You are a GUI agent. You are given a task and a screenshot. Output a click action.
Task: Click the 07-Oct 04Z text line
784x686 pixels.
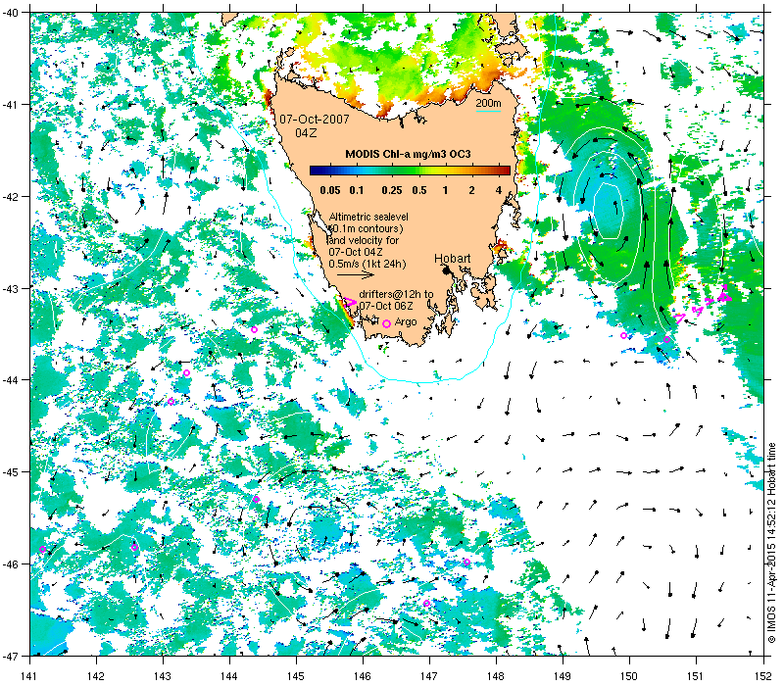[355, 252]
